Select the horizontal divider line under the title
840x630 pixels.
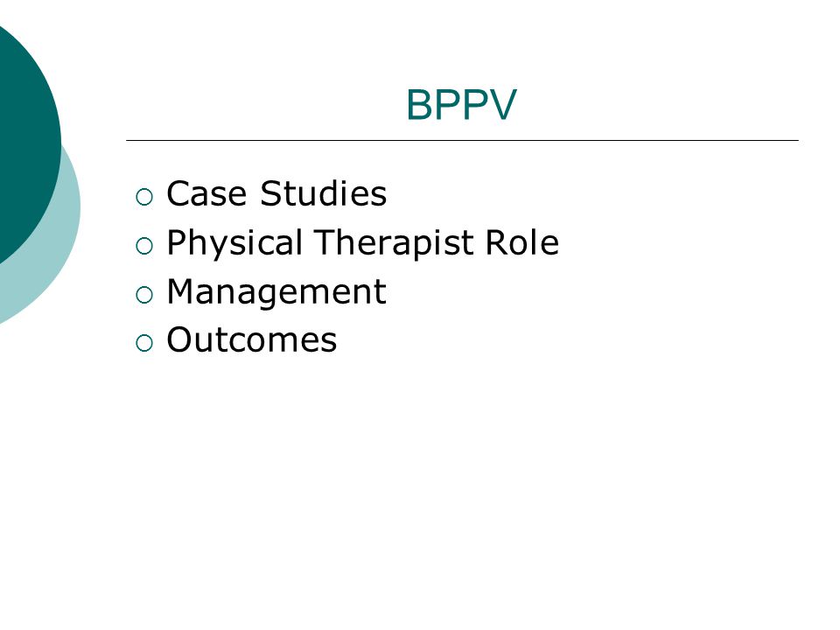coord(462,140)
